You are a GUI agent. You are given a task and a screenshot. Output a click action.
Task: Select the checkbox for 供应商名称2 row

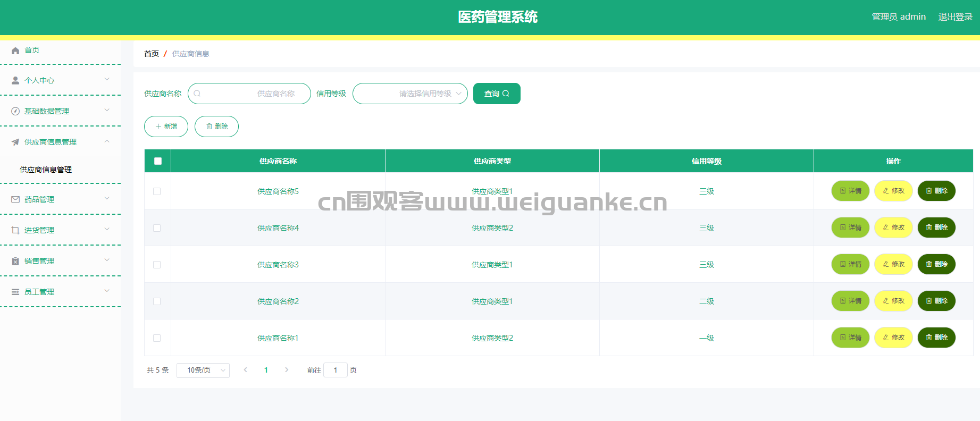tap(157, 301)
